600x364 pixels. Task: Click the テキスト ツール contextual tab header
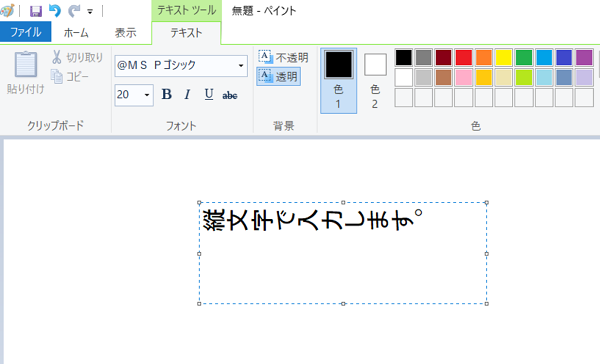click(186, 10)
